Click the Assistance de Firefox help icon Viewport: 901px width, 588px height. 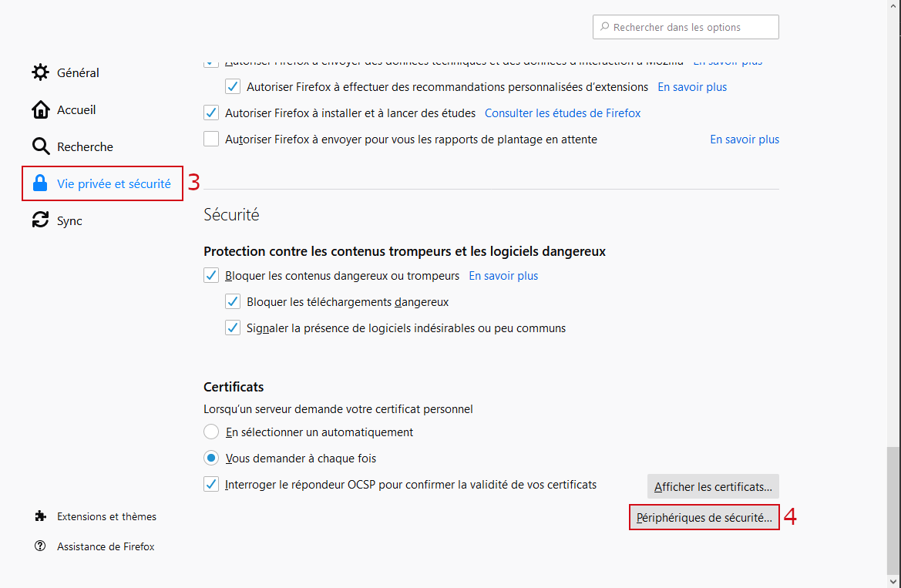pos(40,546)
